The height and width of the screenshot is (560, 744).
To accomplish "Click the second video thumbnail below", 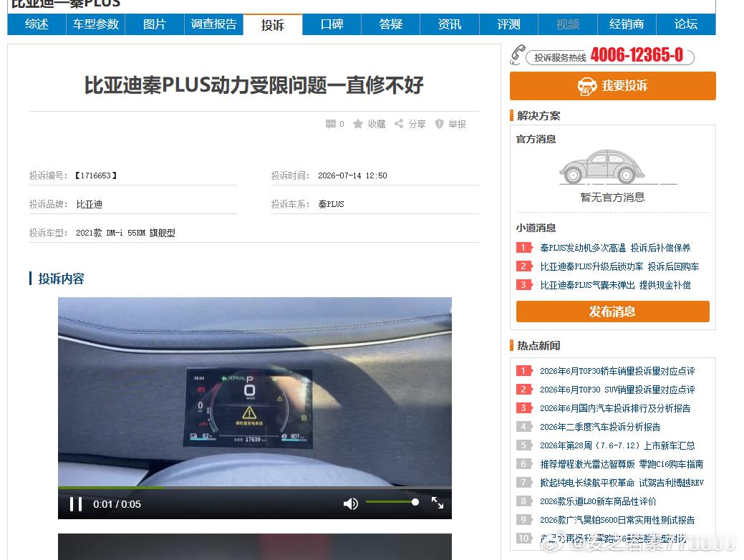I will 255,546.
